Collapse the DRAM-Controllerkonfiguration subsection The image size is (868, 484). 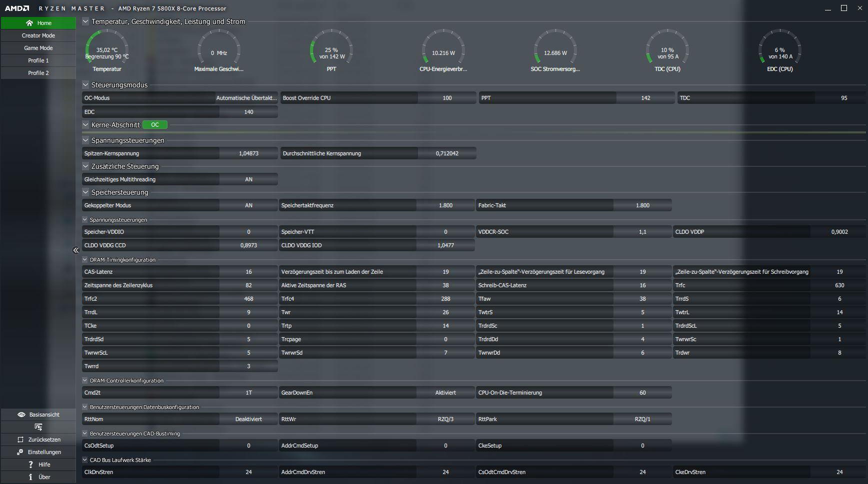[85, 381]
